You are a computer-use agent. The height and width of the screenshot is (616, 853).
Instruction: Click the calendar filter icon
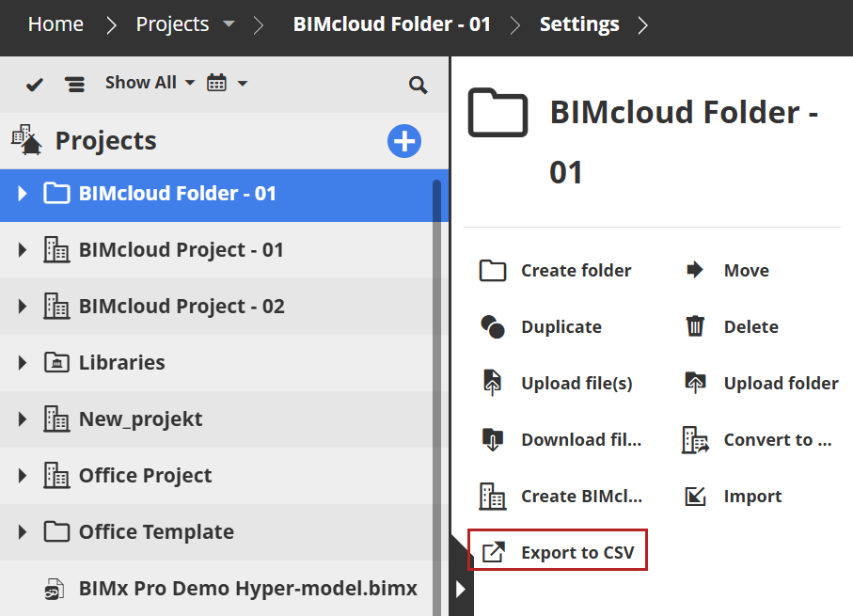(x=216, y=83)
